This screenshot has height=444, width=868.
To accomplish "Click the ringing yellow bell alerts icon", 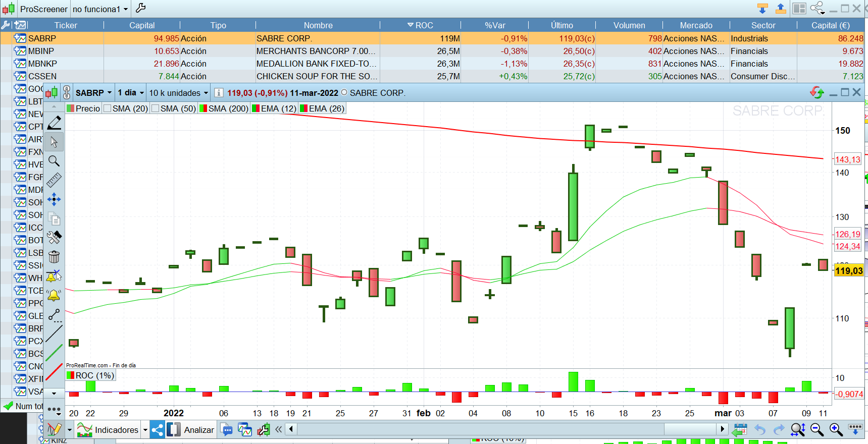I will (x=54, y=295).
